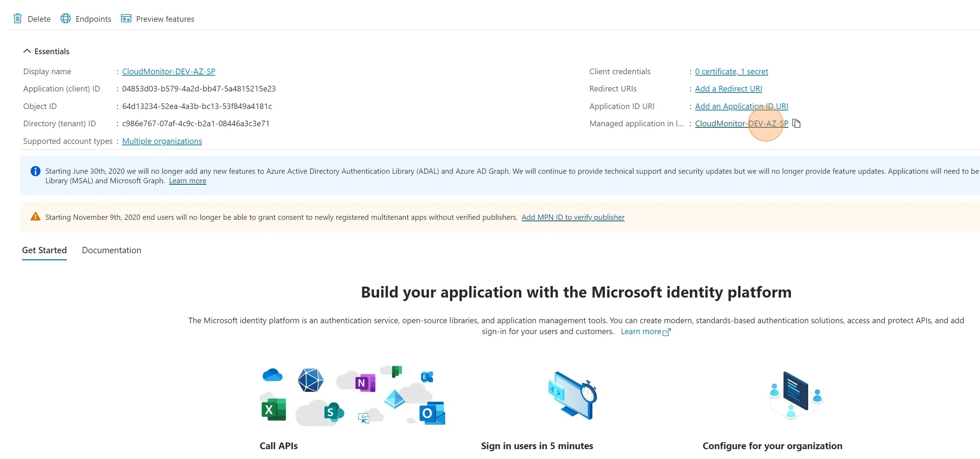
Task: Click Add MPN ID to verify publisher
Action: [573, 217]
